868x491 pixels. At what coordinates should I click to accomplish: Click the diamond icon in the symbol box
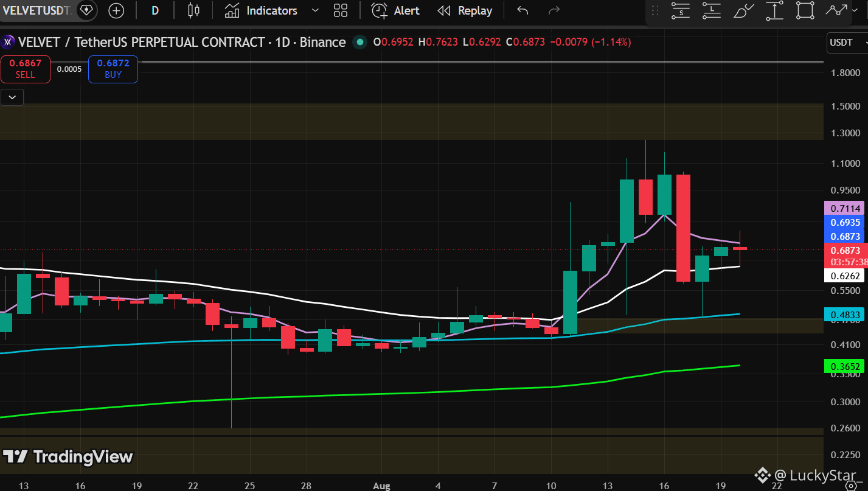86,10
